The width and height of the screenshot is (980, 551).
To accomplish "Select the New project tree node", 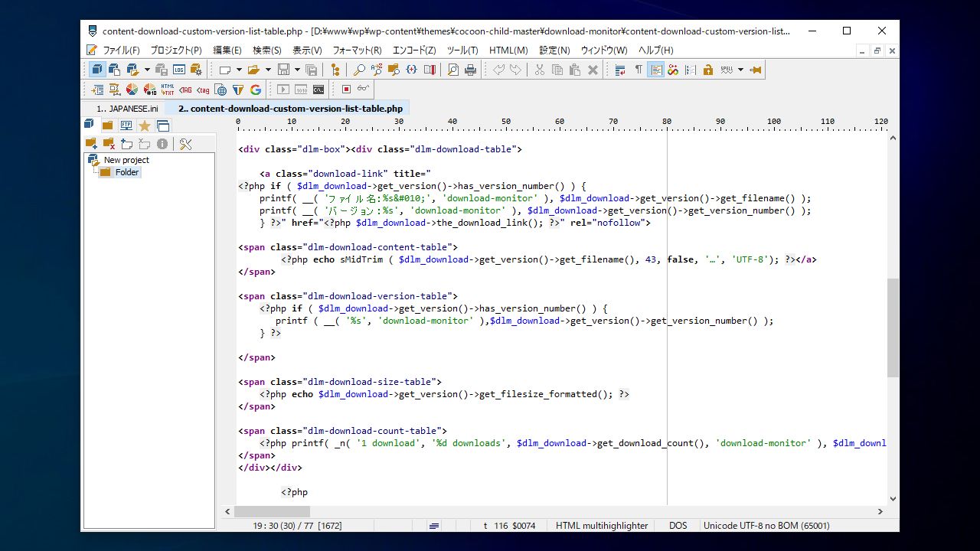I will point(126,160).
